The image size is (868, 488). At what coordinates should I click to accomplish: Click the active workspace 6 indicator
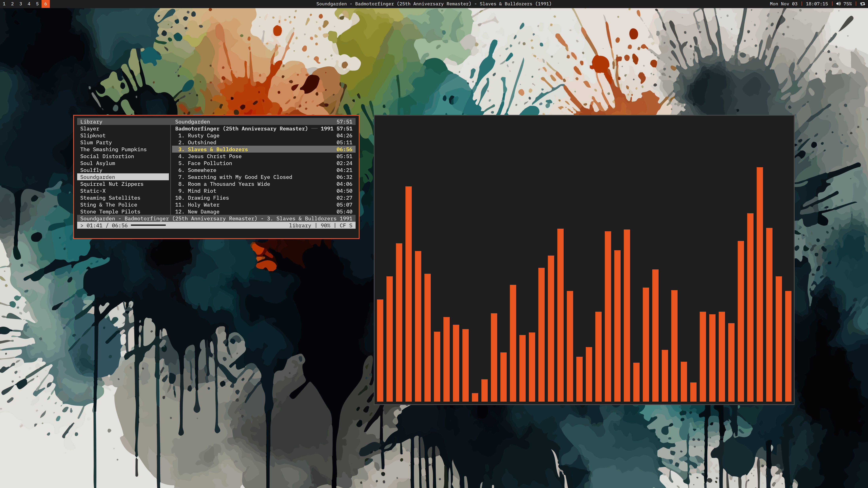click(x=45, y=4)
